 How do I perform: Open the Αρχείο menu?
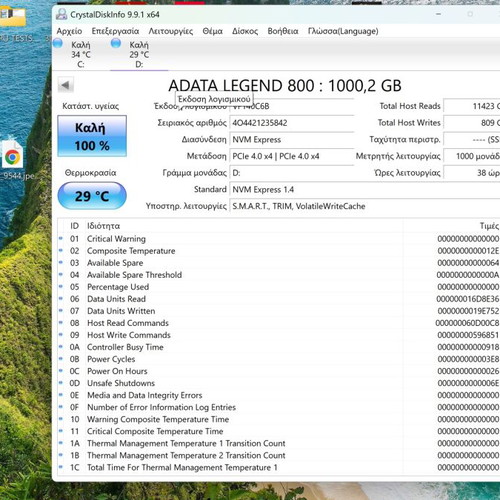[x=69, y=31]
